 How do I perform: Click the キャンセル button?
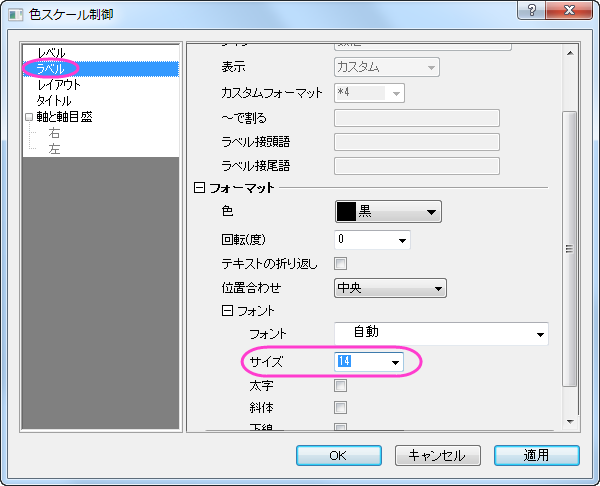click(438, 455)
